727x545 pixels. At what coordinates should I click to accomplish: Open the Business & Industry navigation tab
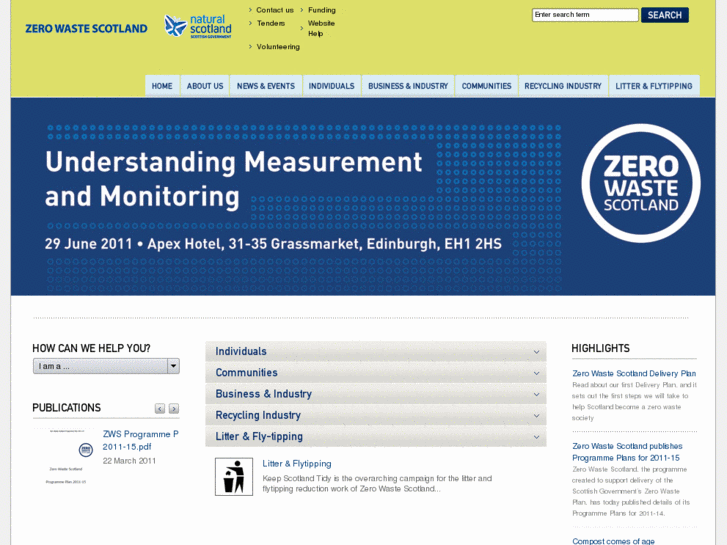[x=408, y=86]
